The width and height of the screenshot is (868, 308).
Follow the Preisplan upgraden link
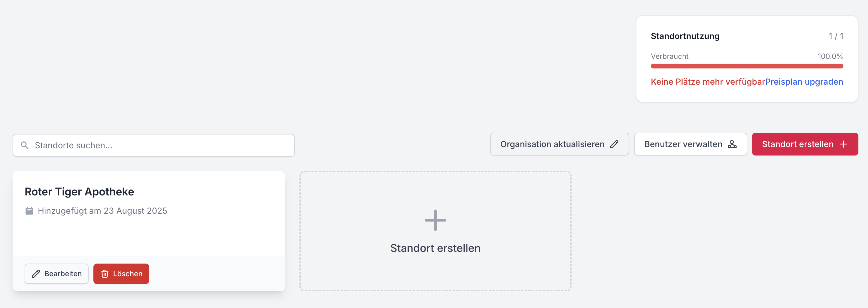[x=804, y=82]
